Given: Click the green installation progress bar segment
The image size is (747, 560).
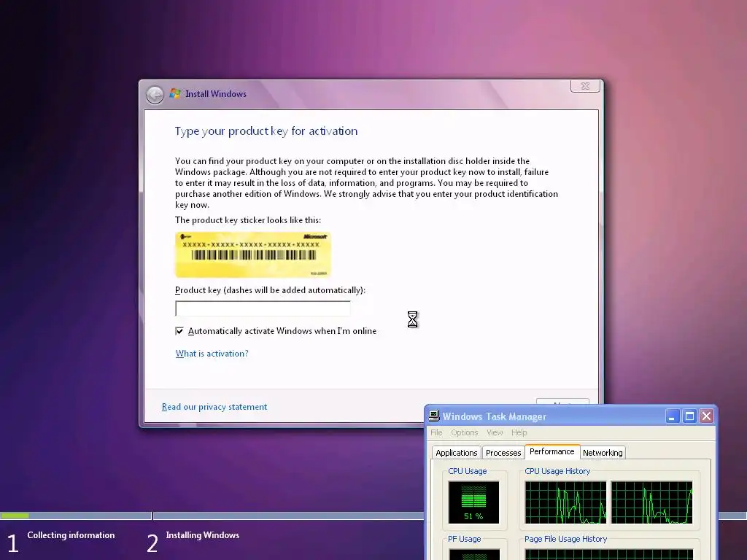Looking at the screenshot, I should click(15, 516).
